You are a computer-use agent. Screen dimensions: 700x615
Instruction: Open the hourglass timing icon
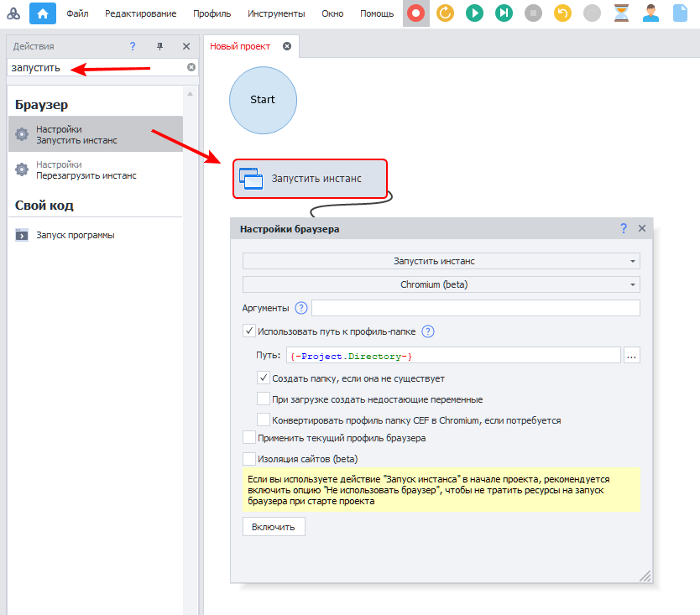tap(621, 13)
